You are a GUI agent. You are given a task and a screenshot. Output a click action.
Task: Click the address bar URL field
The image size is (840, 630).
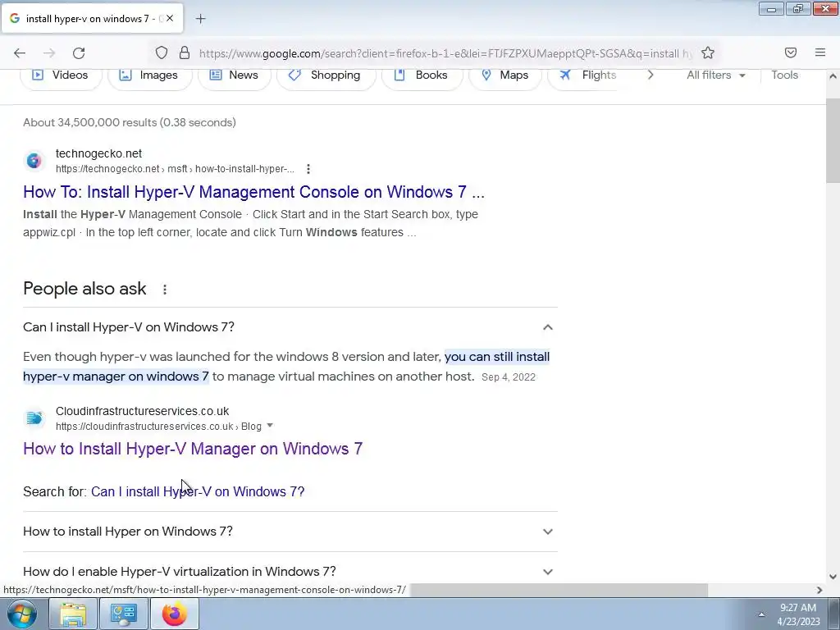point(445,53)
